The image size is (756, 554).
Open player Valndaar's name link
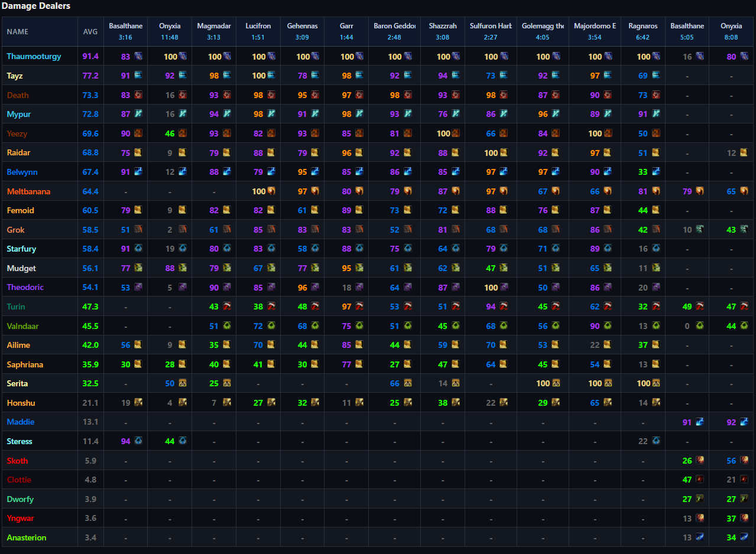coord(23,326)
